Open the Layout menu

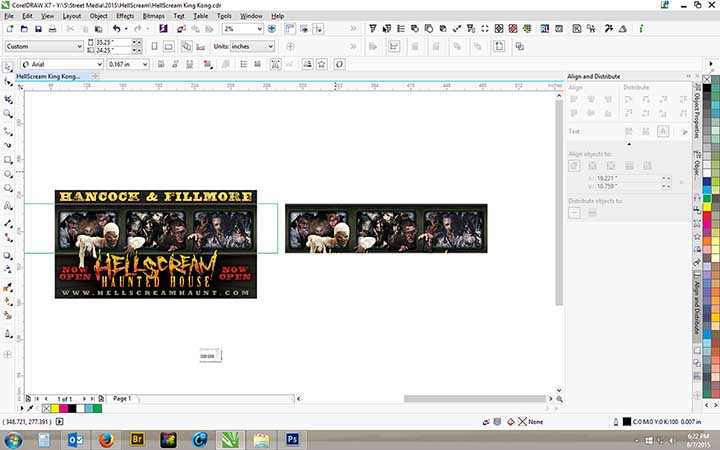tap(72, 16)
